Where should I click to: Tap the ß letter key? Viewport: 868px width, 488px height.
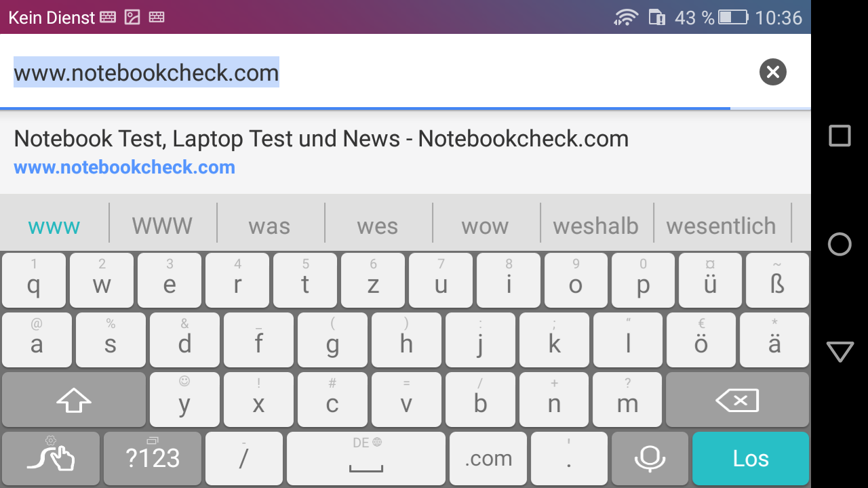tap(777, 281)
